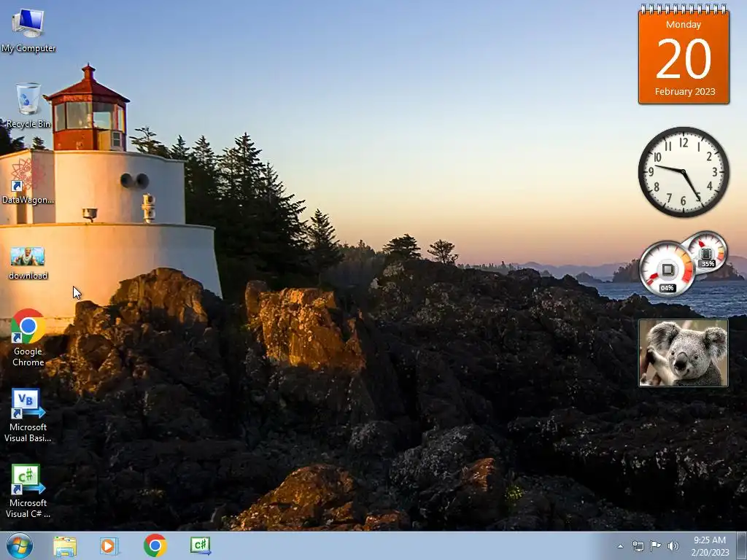Select the Google Chrome desktop shortcut
This screenshot has height=560, width=747.
click(28, 338)
